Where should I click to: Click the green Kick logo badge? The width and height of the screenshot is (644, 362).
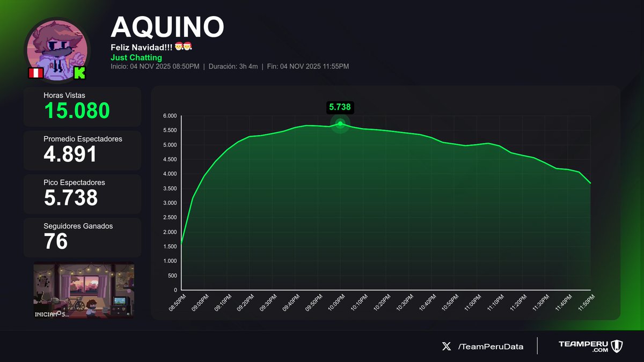coord(80,73)
